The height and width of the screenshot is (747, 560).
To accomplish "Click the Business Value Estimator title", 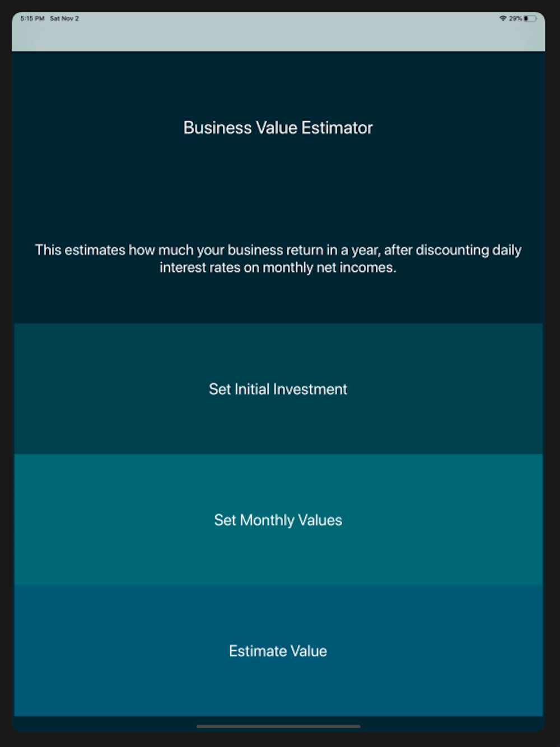I will 278,128.
